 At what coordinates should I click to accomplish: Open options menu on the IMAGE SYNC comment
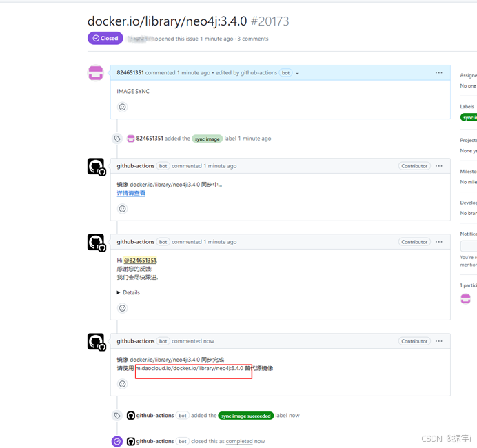click(x=438, y=72)
